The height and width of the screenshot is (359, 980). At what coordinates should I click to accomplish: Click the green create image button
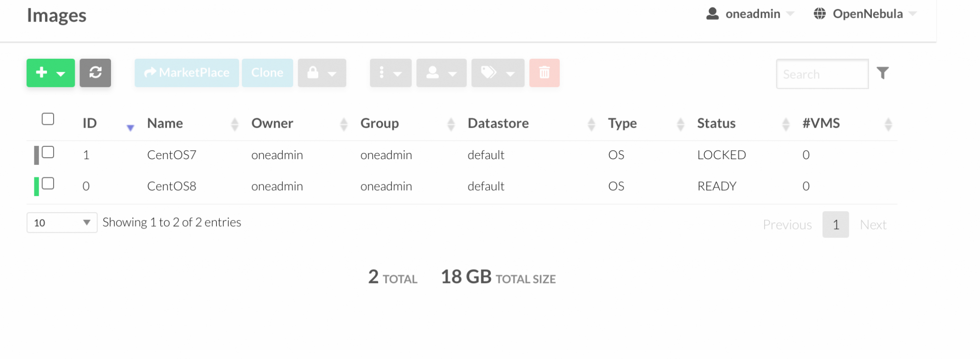[42, 73]
